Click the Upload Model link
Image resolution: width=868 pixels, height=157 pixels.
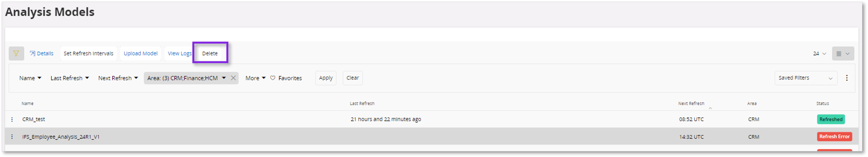[141, 54]
